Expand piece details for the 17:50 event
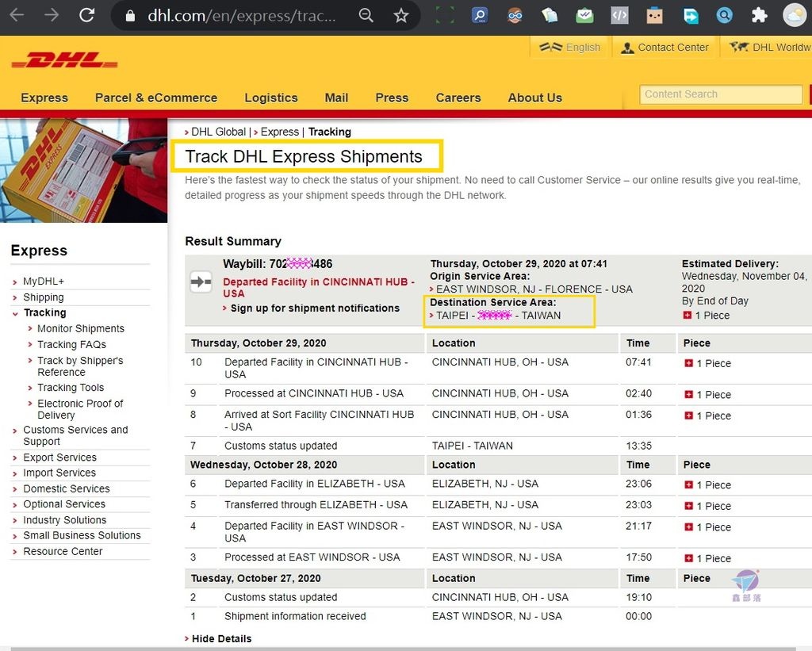Screen dimensions: 812x651 tap(688, 558)
